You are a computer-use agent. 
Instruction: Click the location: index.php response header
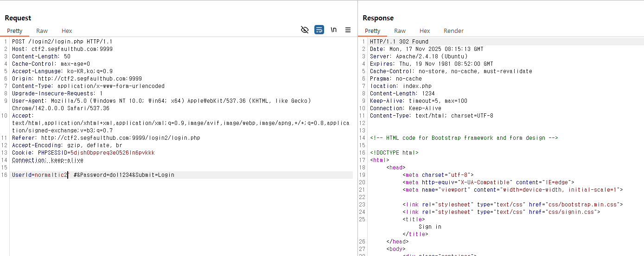pos(401,86)
